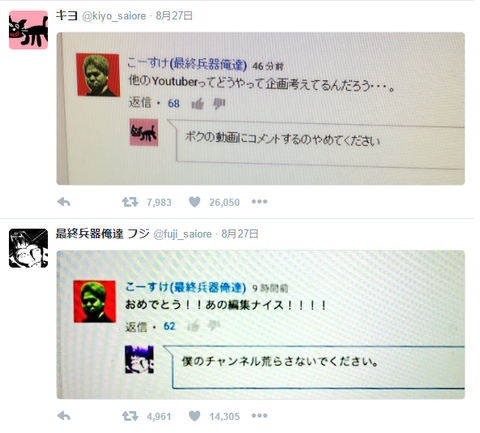Open the @fuji_saiore handle link
480x433 pixels.
182,234
